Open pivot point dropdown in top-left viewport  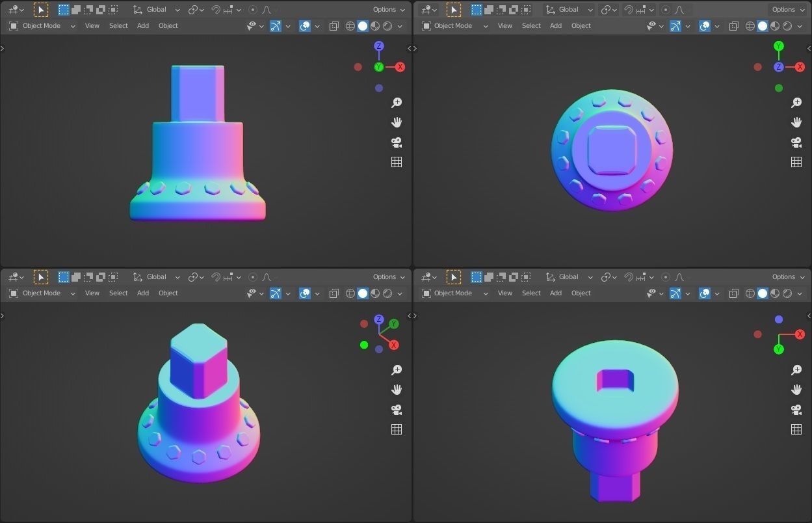click(196, 10)
